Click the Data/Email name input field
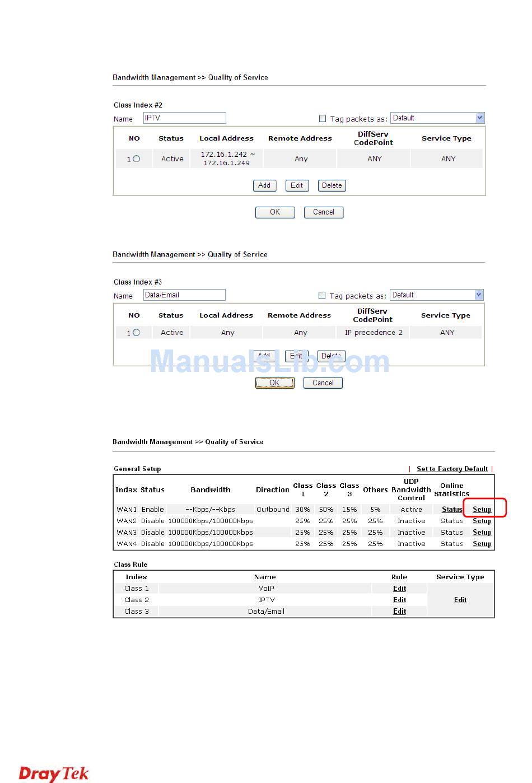Image resolution: width=532 pixels, height=783 pixels. [x=184, y=295]
